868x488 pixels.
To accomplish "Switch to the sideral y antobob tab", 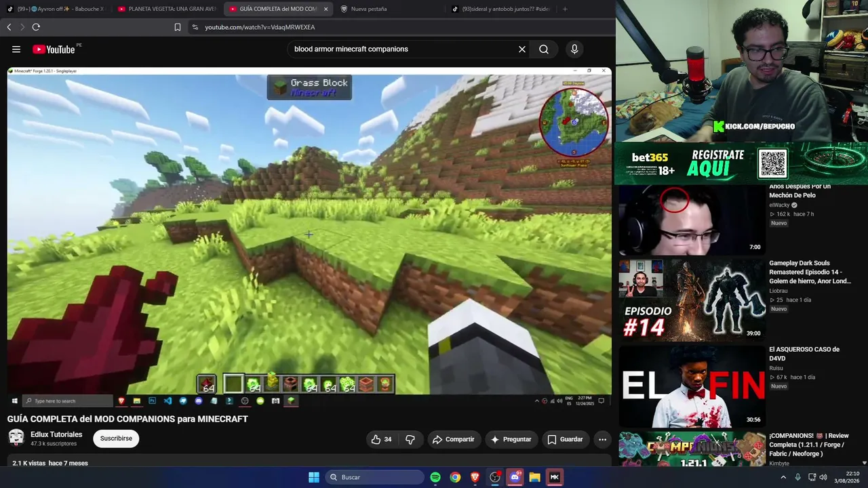I will point(500,9).
